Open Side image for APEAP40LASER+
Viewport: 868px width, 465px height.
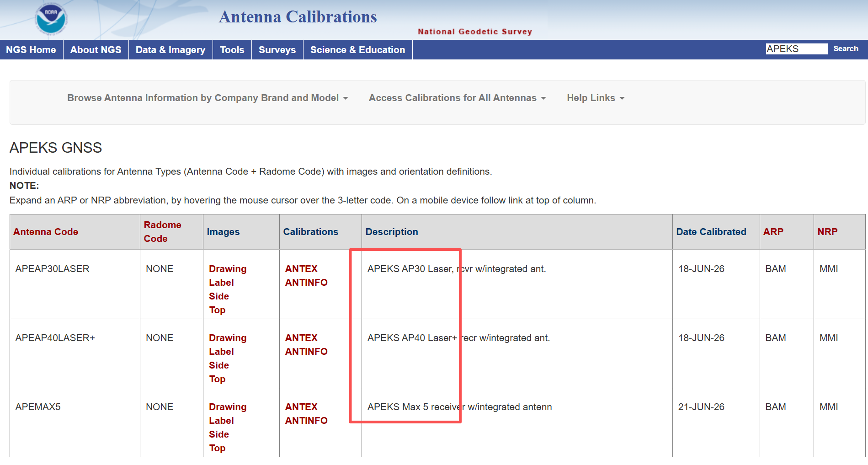click(219, 365)
